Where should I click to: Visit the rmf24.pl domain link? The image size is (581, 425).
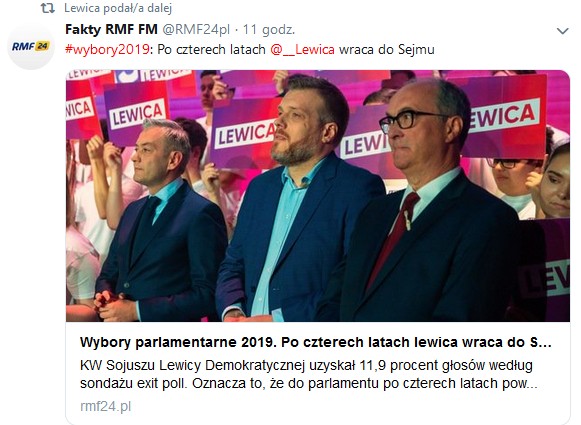[x=106, y=406]
